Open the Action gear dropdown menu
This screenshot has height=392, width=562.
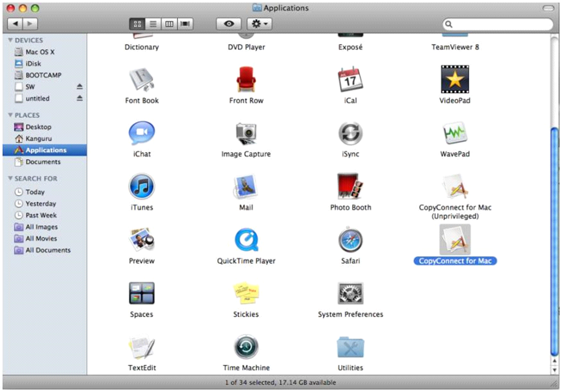tap(260, 24)
